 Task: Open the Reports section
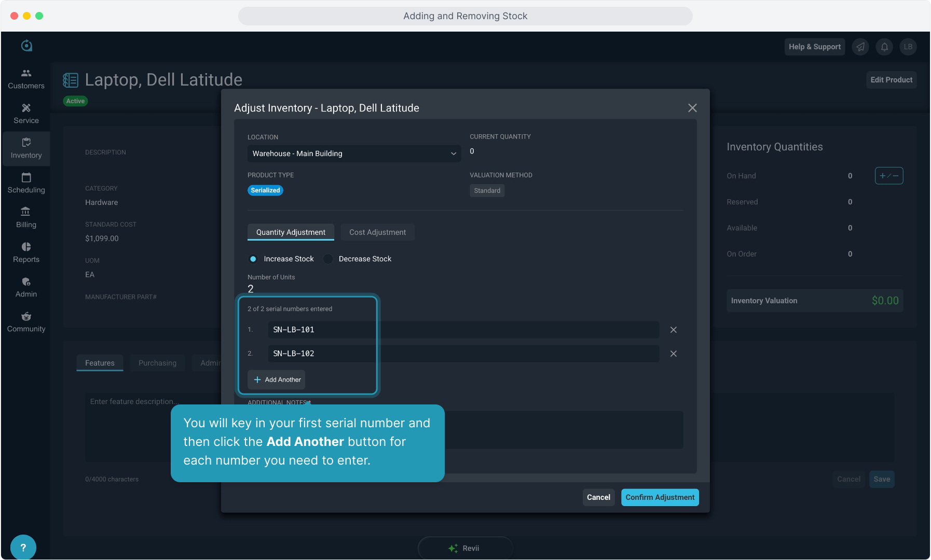(26, 253)
